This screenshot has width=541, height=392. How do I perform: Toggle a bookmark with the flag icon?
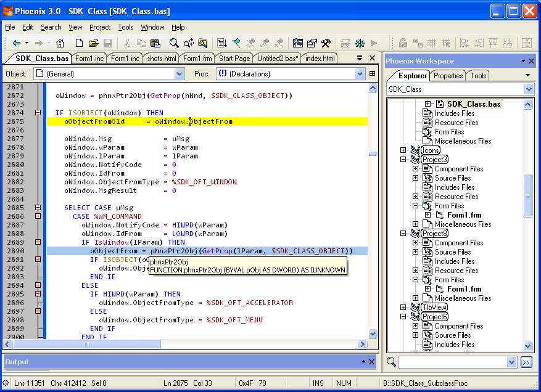pos(237,43)
